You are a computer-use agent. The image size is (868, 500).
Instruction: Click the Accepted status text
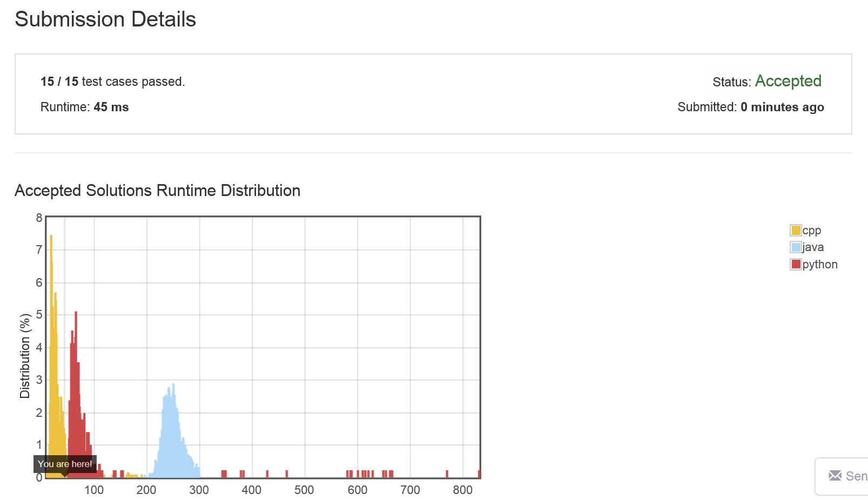pyautogui.click(x=788, y=81)
